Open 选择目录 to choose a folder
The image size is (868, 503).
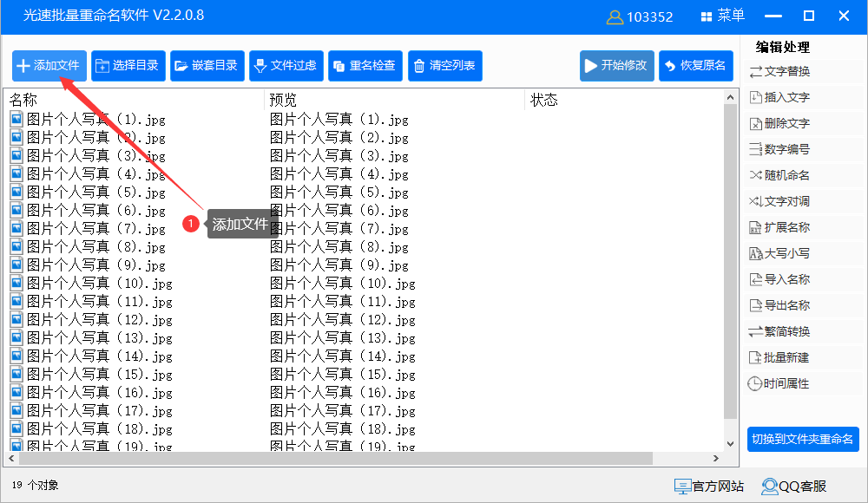coord(128,66)
